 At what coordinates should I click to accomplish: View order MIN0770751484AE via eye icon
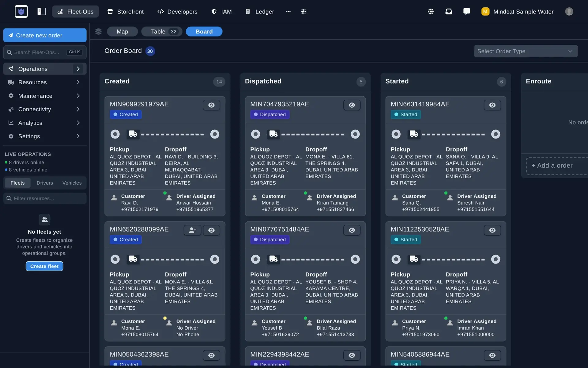pos(352,230)
